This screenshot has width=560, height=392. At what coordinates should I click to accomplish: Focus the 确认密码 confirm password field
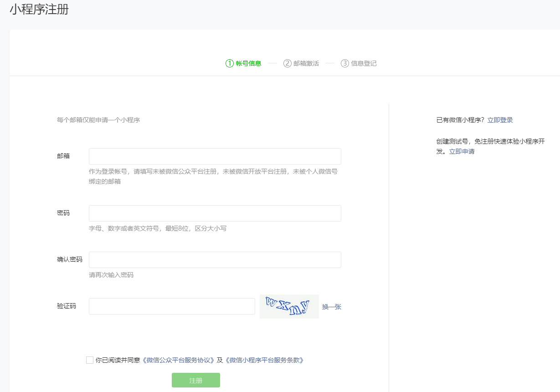(x=215, y=260)
